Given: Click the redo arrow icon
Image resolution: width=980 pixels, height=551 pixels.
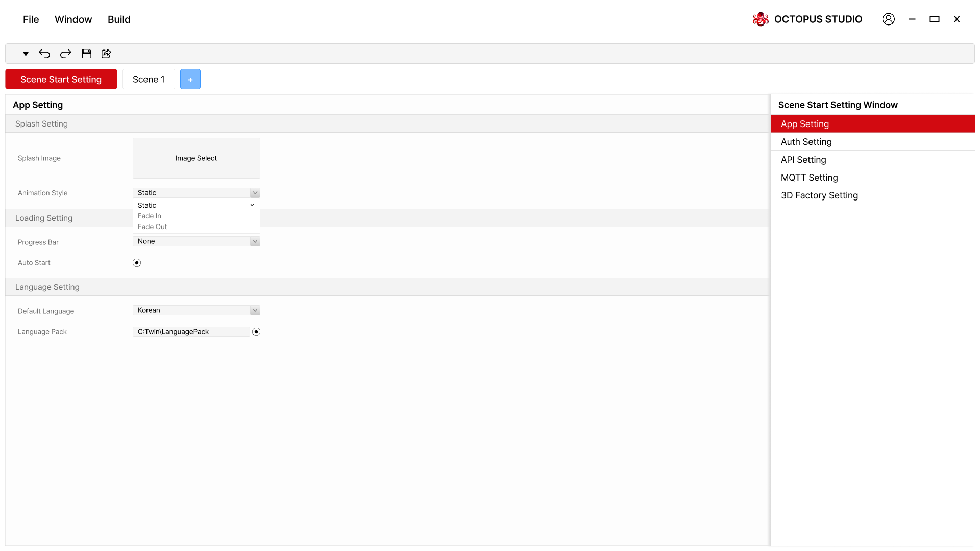Looking at the screenshot, I should pyautogui.click(x=66, y=54).
